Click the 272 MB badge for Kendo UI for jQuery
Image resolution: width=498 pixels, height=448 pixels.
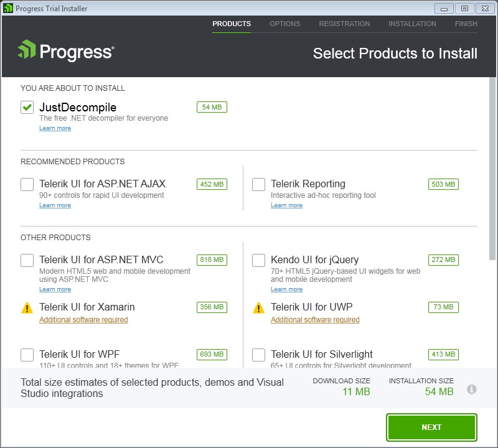click(443, 259)
